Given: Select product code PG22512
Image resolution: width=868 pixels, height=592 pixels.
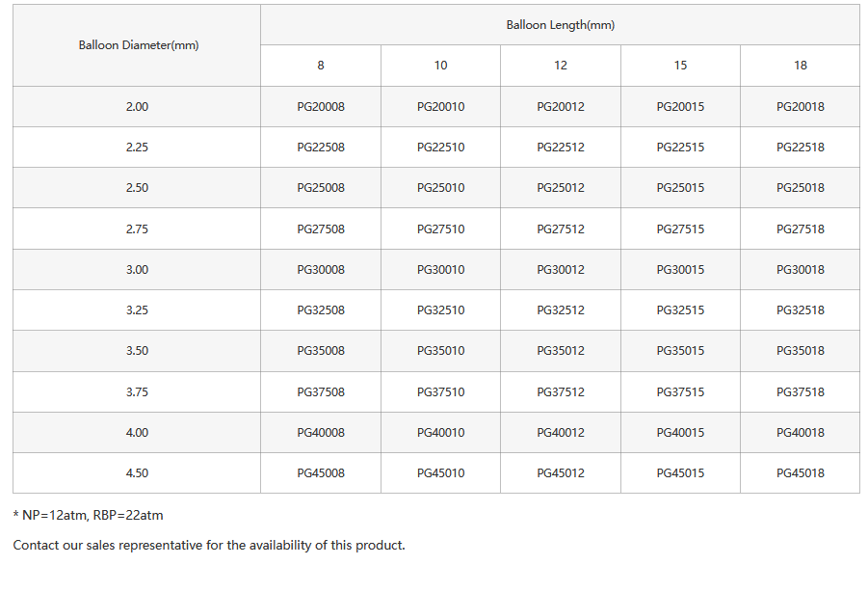Looking at the screenshot, I should (561, 148).
